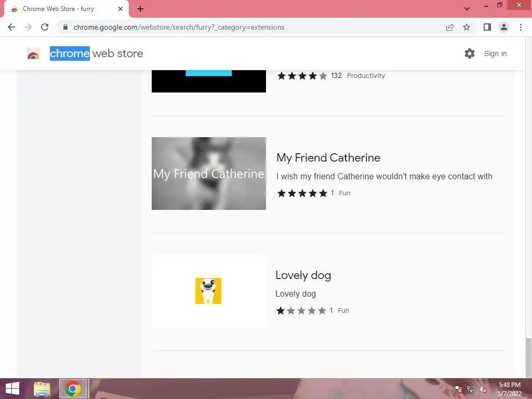Open Chrome three-dot menu
This screenshot has height=399, width=532.
click(x=521, y=27)
